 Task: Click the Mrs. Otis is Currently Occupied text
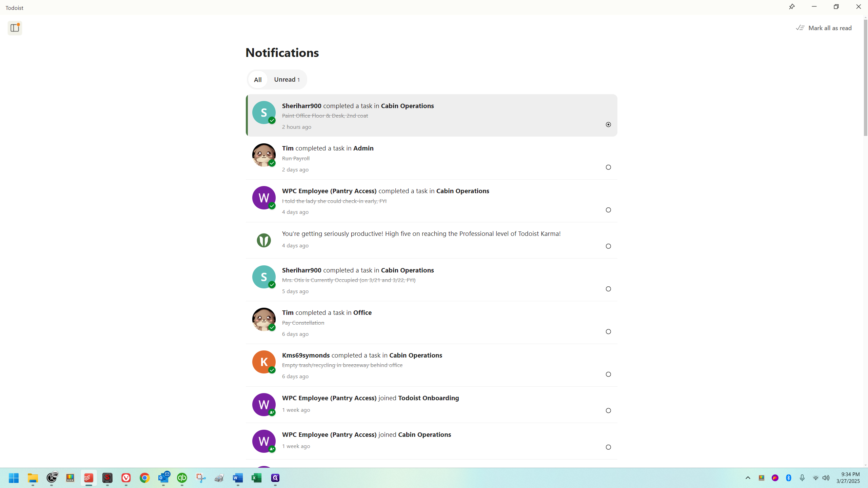pos(349,280)
